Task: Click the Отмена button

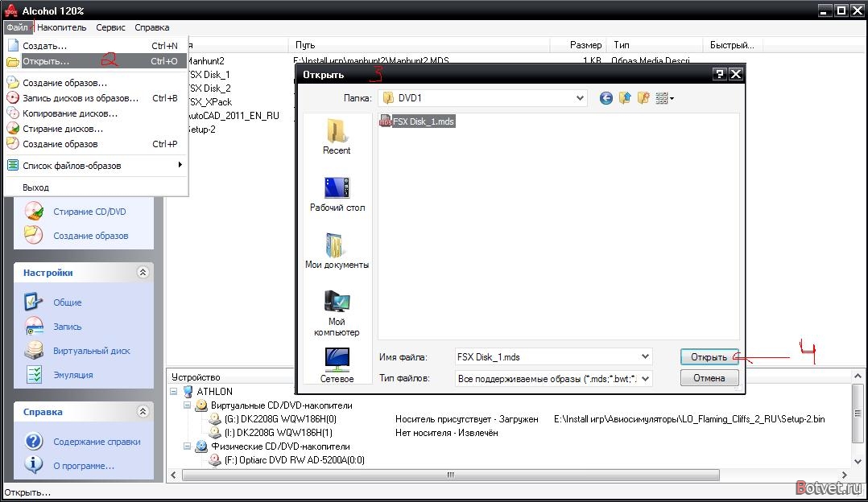Action: click(709, 378)
